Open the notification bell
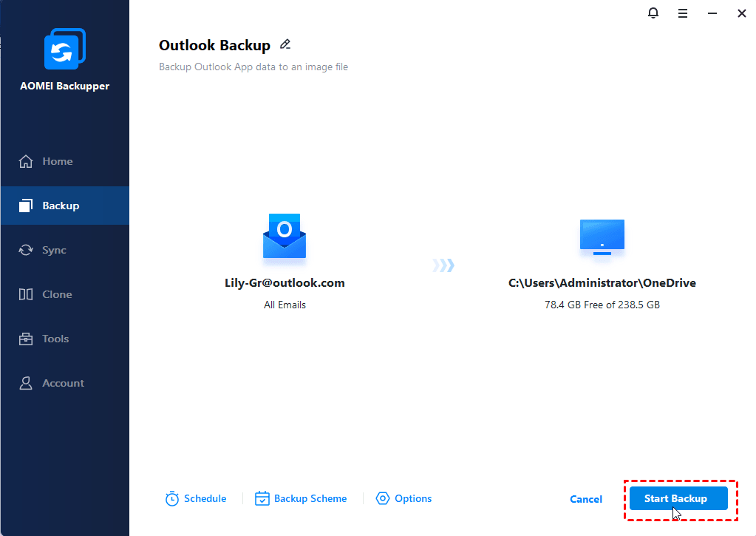This screenshot has width=756, height=536. tap(653, 13)
